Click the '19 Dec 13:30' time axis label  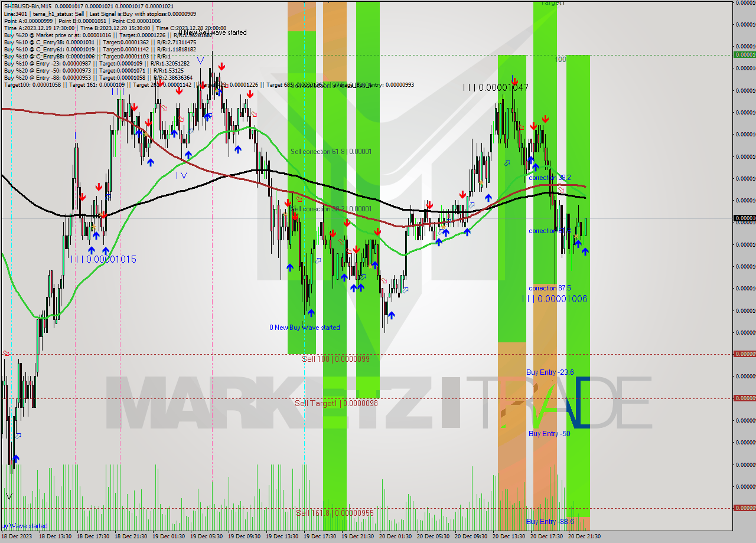[283, 537]
